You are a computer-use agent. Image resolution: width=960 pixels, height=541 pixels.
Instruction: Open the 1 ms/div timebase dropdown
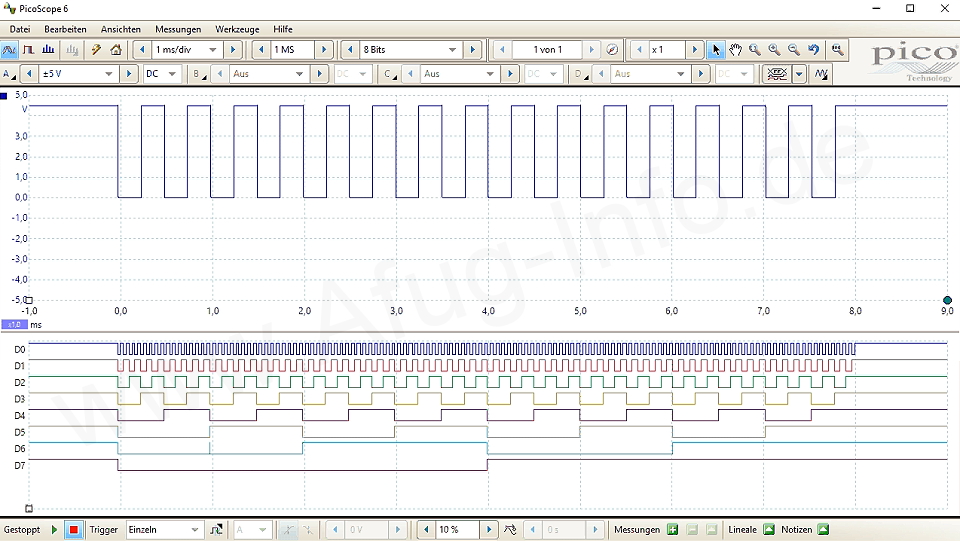(213, 50)
